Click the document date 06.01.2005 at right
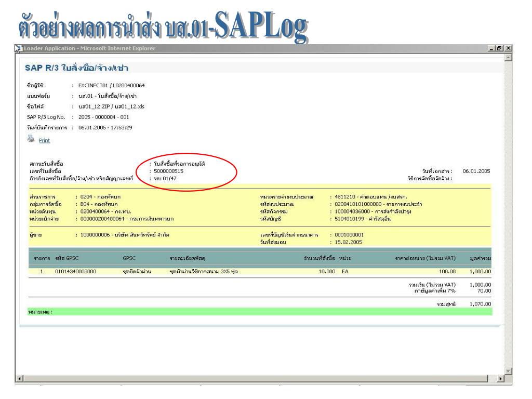This screenshot has width=532, height=399. (476, 171)
